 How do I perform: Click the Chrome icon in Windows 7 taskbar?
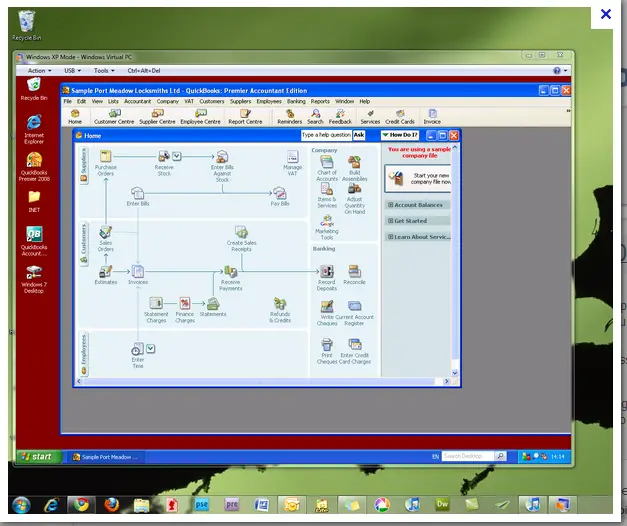pos(81,505)
